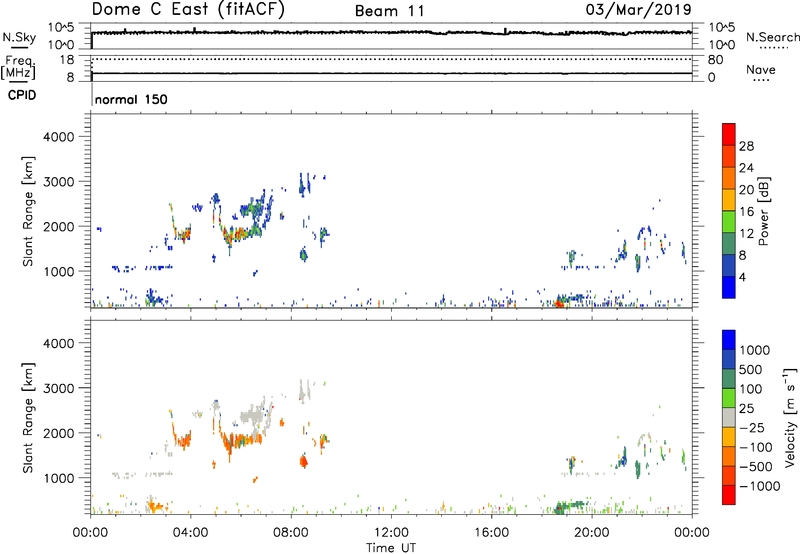Click the blue top of Velocity color bar

point(729,340)
